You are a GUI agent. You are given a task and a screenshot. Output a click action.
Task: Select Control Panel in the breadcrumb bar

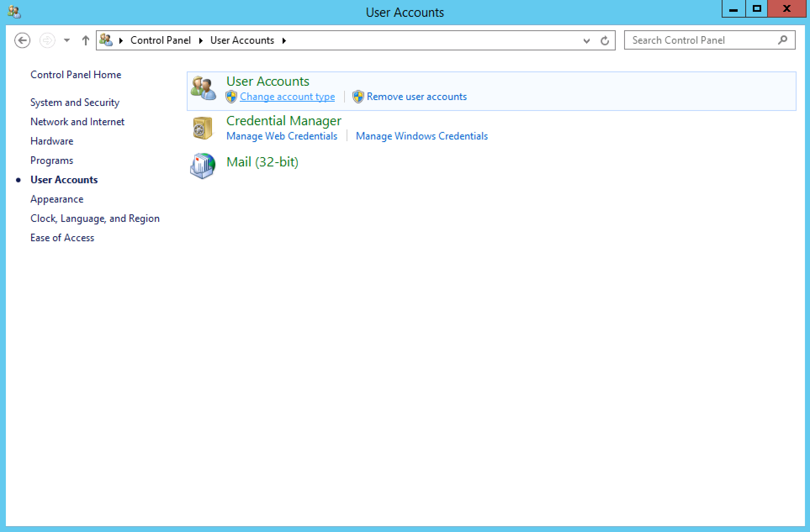click(160, 40)
